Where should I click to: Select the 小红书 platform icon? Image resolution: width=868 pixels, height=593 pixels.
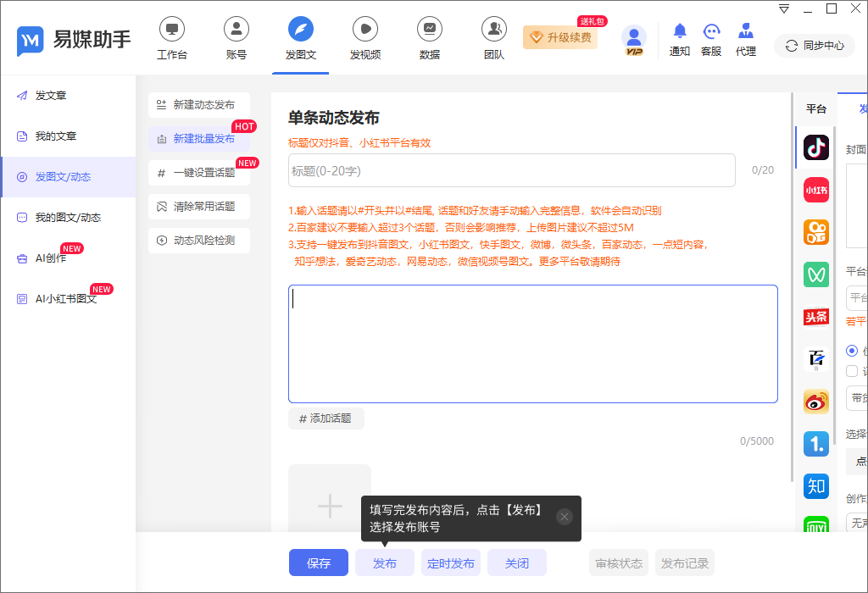[x=816, y=190]
